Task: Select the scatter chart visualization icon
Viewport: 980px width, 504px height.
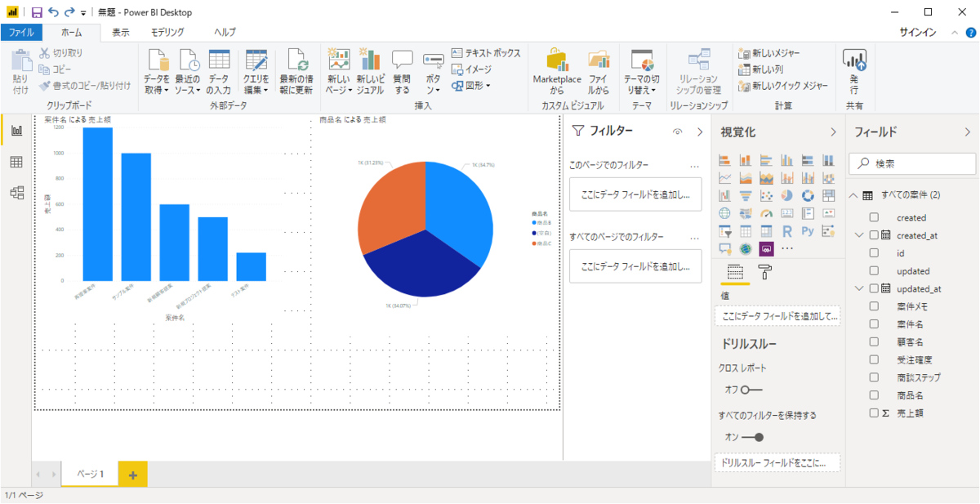Action: coord(767,195)
